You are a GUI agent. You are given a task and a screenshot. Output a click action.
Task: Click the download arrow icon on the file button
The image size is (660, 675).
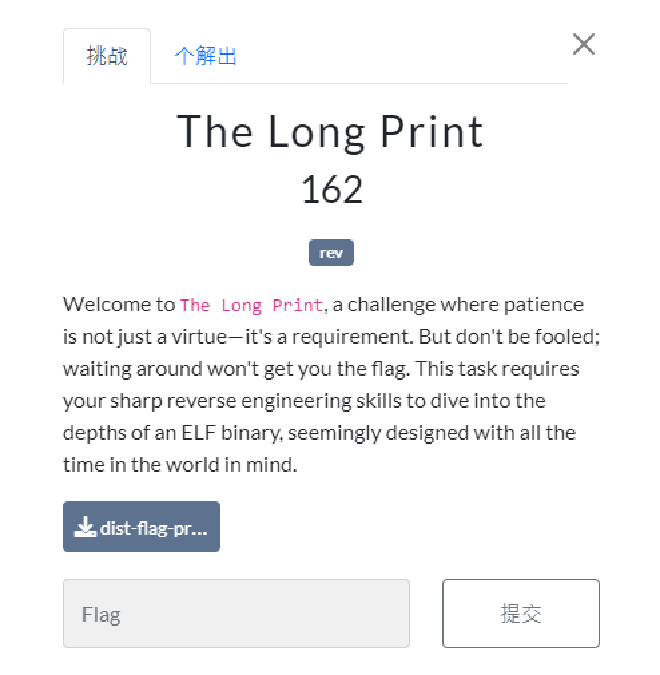click(x=84, y=526)
